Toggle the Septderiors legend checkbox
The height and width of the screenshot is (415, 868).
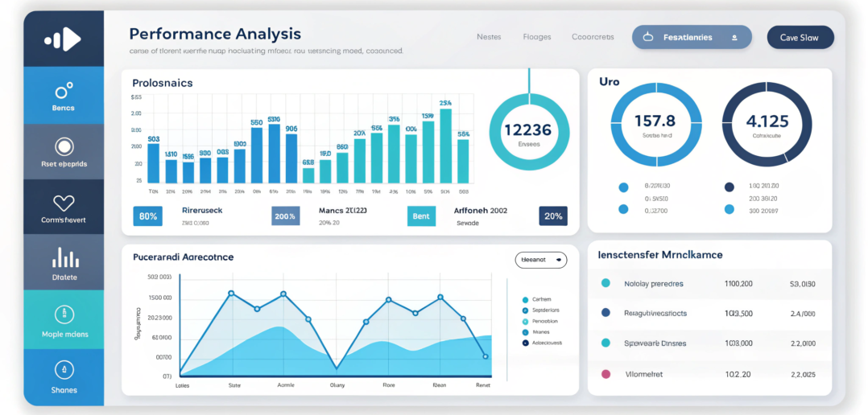tap(525, 310)
